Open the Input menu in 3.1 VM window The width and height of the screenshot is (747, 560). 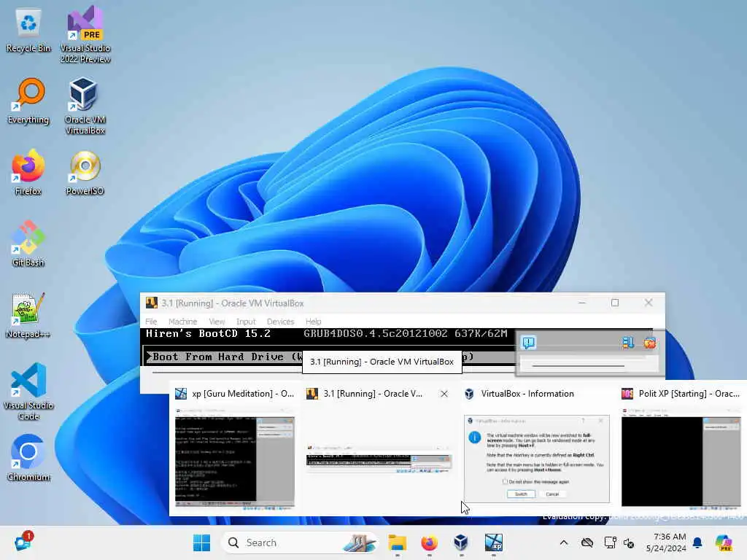246,322
